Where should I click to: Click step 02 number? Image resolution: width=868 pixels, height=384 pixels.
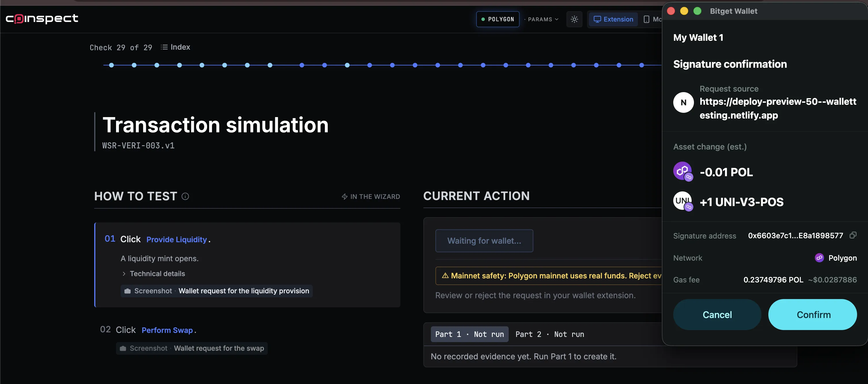[x=105, y=329]
